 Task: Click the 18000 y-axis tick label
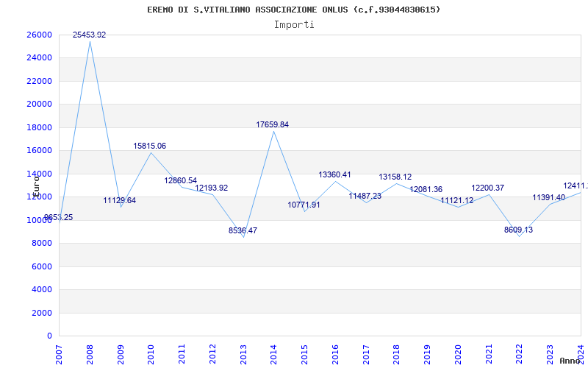pos(39,127)
